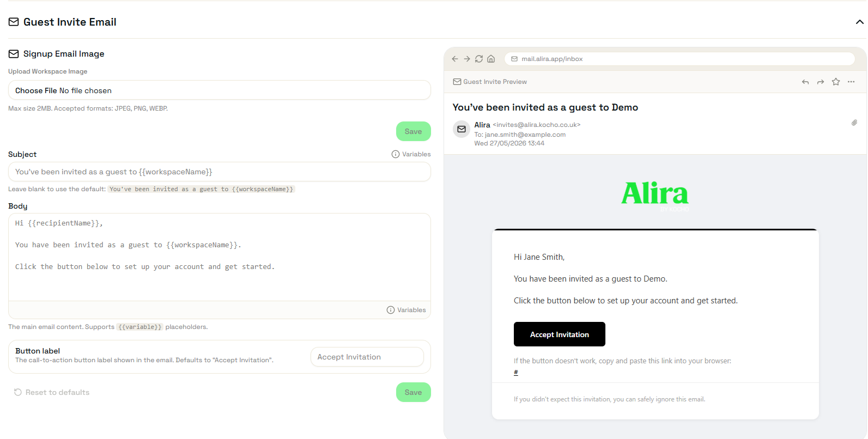868x439 pixels.
Task: Edit the Button label input
Action: pyautogui.click(x=367, y=357)
